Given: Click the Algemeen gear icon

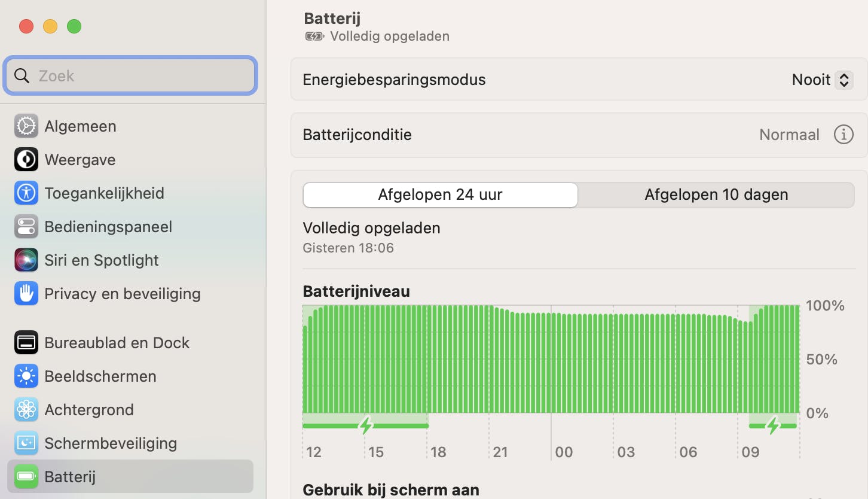Looking at the screenshot, I should pos(26,126).
